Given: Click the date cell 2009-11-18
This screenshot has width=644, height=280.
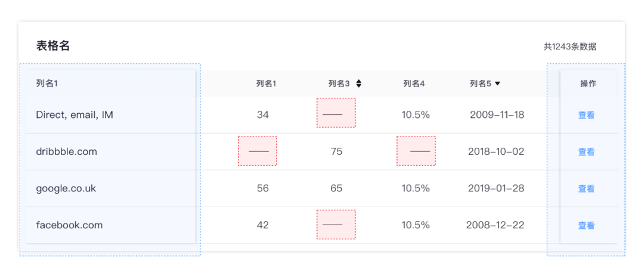Looking at the screenshot, I should 497,114.
